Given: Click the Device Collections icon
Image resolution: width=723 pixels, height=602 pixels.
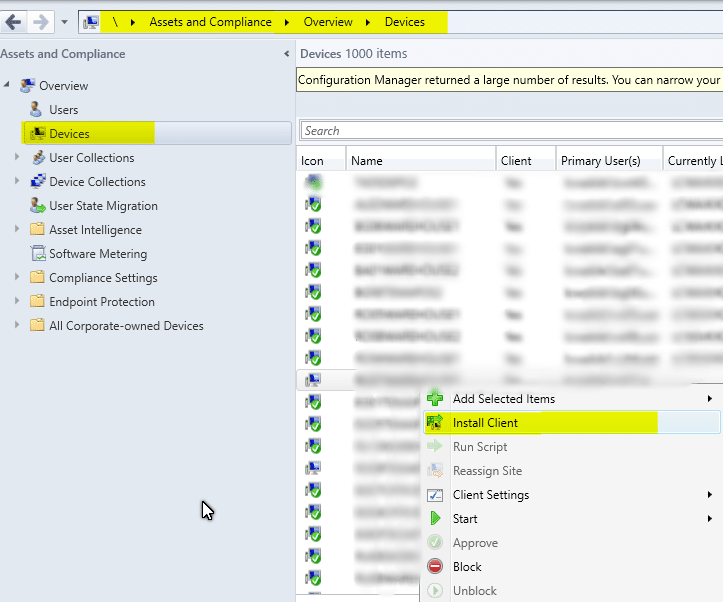Looking at the screenshot, I should tap(38, 181).
